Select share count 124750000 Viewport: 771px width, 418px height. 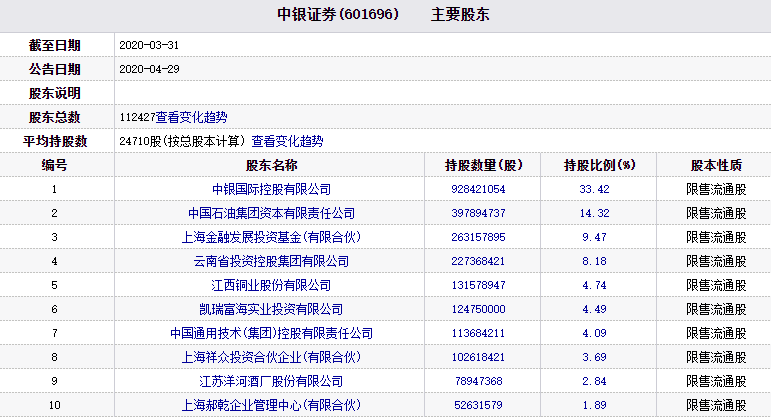(478, 309)
